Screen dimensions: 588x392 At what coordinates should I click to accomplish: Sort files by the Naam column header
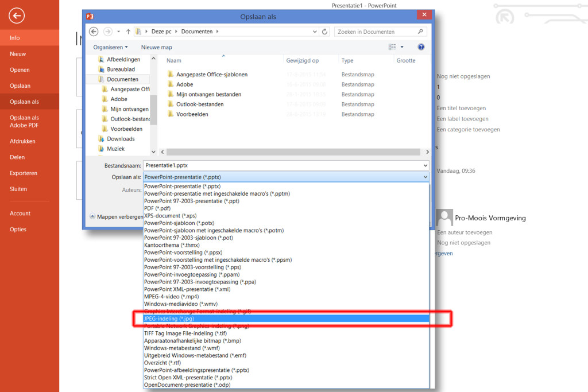[174, 60]
